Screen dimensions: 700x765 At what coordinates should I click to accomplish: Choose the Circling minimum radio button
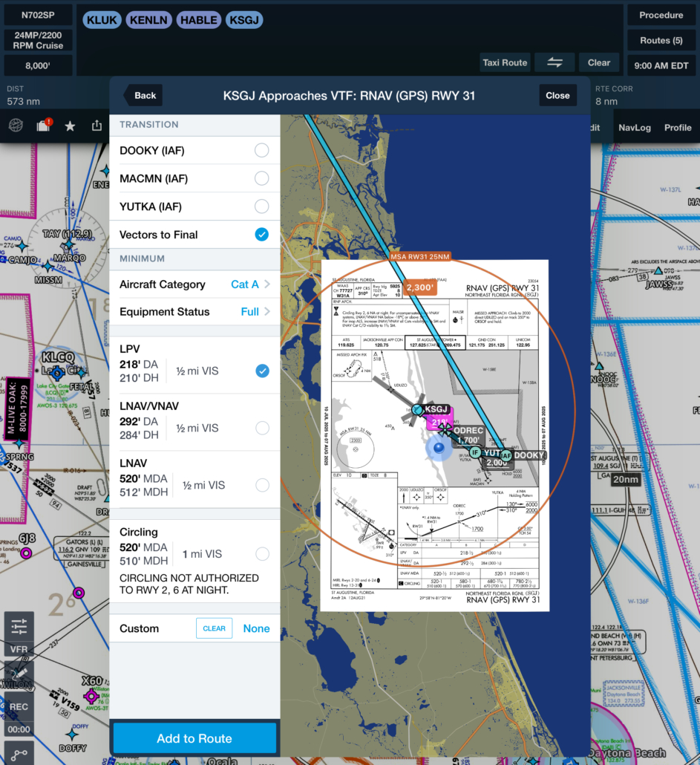[262, 554]
